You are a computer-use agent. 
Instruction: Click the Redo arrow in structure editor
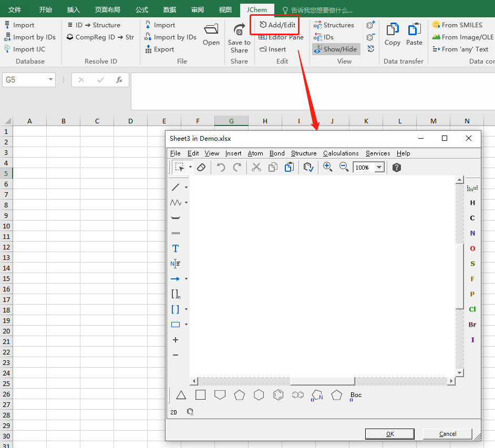[237, 167]
